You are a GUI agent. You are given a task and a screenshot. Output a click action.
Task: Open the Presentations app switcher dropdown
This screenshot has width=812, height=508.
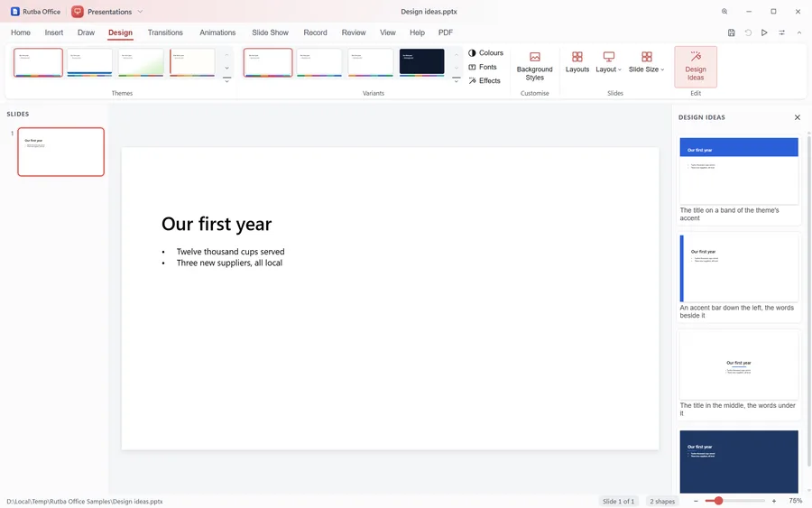(x=140, y=12)
